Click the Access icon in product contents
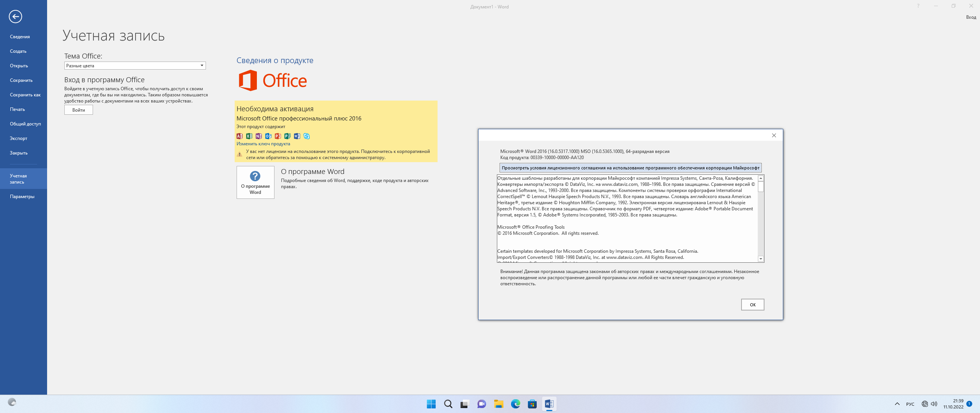Viewport: 980px width, 413px height. tap(240, 136)
